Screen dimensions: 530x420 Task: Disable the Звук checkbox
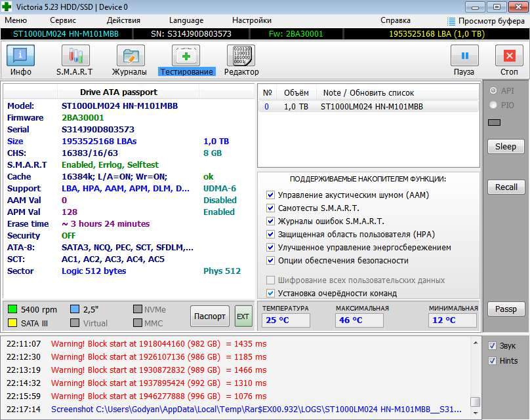pyautogui.click(x=493, y=346)
